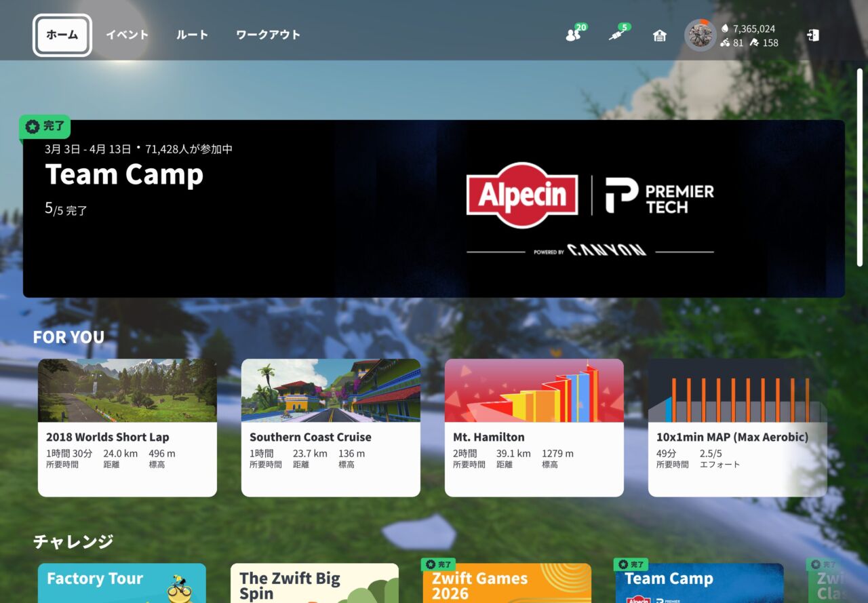
Task: Click the running level icon showing 158
Action: [755, 43]
